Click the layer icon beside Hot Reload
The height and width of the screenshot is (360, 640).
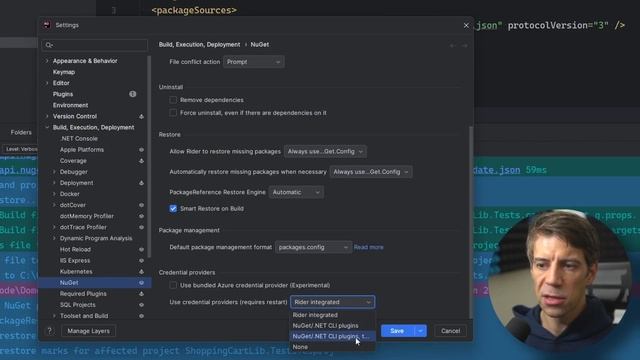coord(141,249)
